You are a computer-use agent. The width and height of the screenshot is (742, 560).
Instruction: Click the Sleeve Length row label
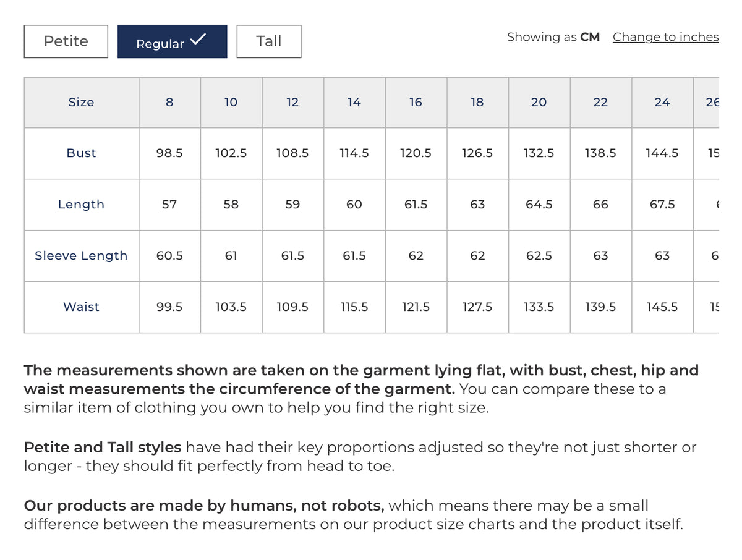(81, 256)
